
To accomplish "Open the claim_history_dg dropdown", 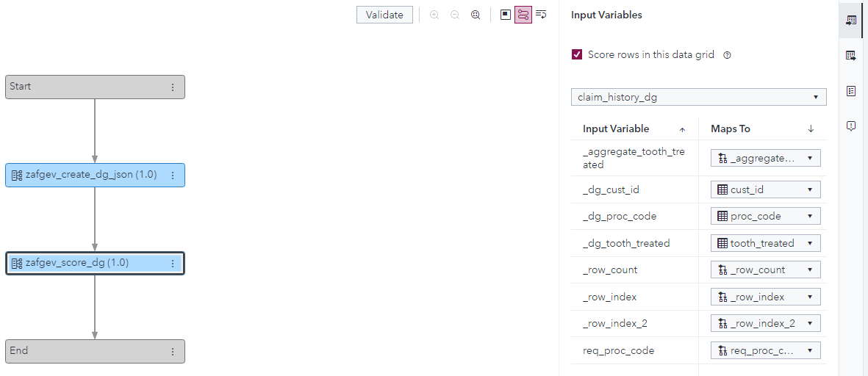I will pos(698,97).
